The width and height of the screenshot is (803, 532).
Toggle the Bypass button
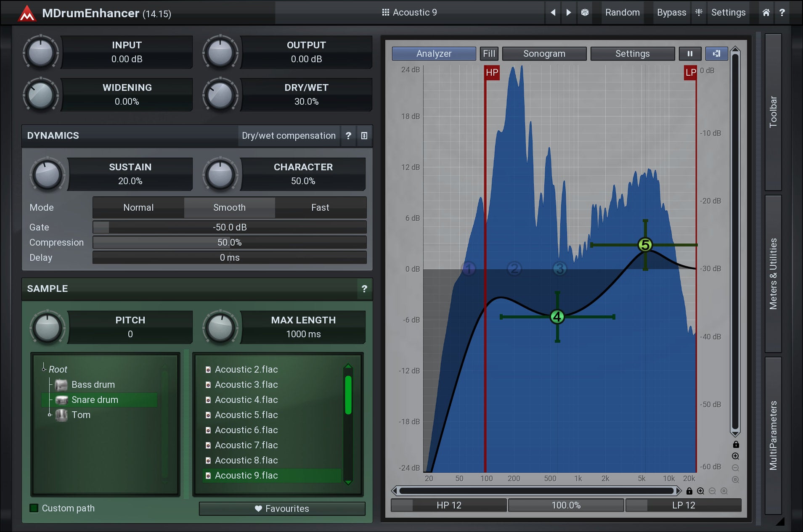tap(671, 13)
